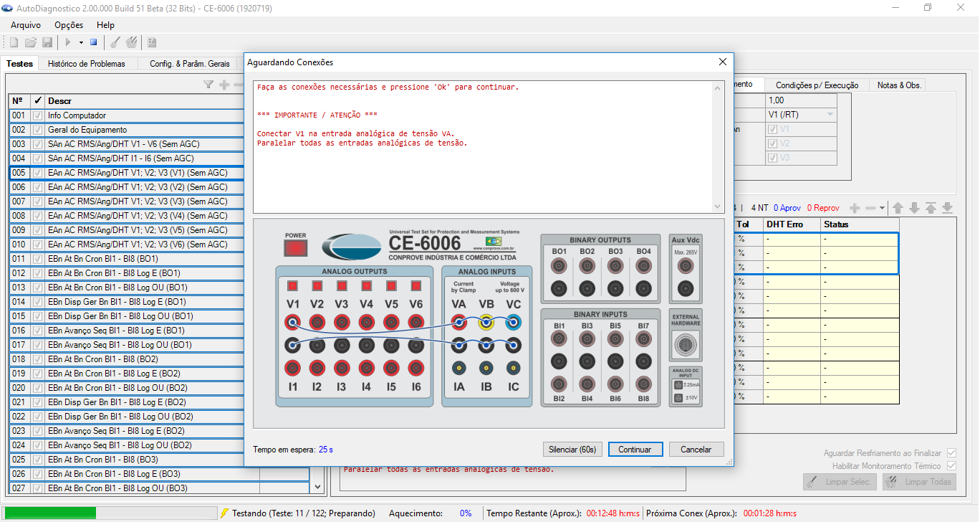Click the BO1 binary output jack

[559, 266]
